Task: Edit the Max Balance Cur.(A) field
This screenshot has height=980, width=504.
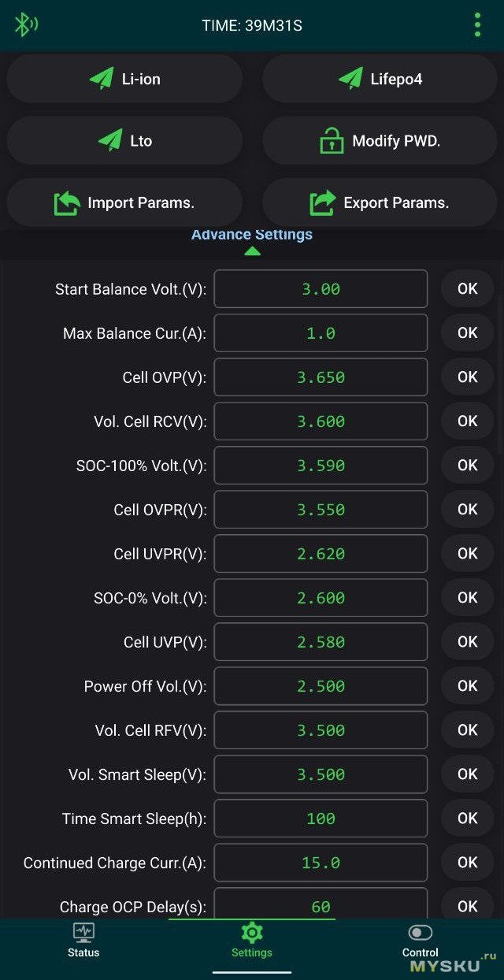Action: coord(321,333)
